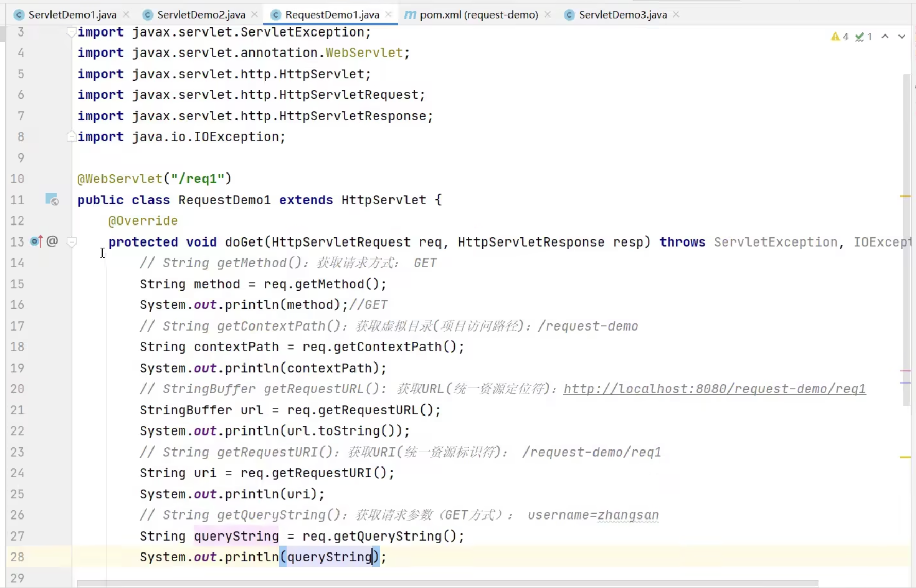
Task: Collapse the doGet method fold on line 13
Action: pyautogui.click(x=72, y=241)
